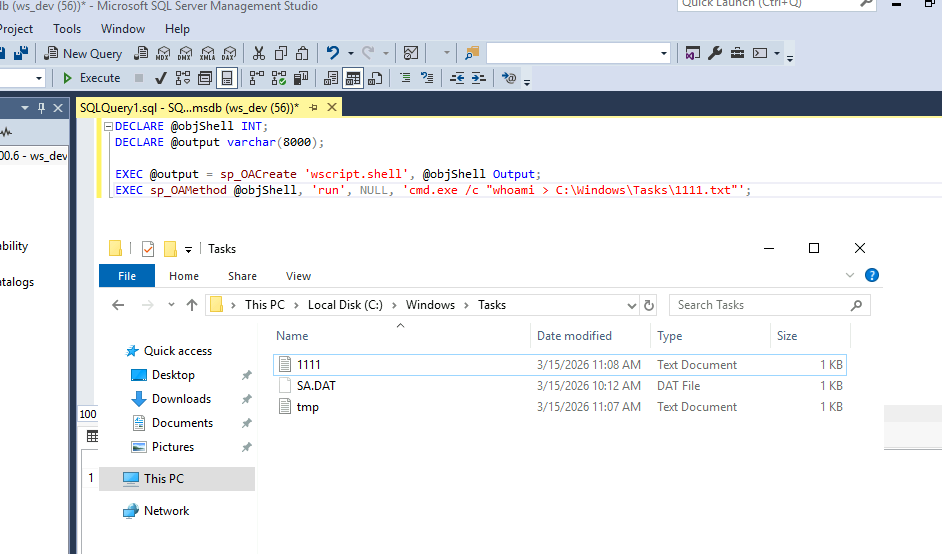This screenshot has height=554, width=942.
Task: Open Query Options icon
Action: point(205,78)
